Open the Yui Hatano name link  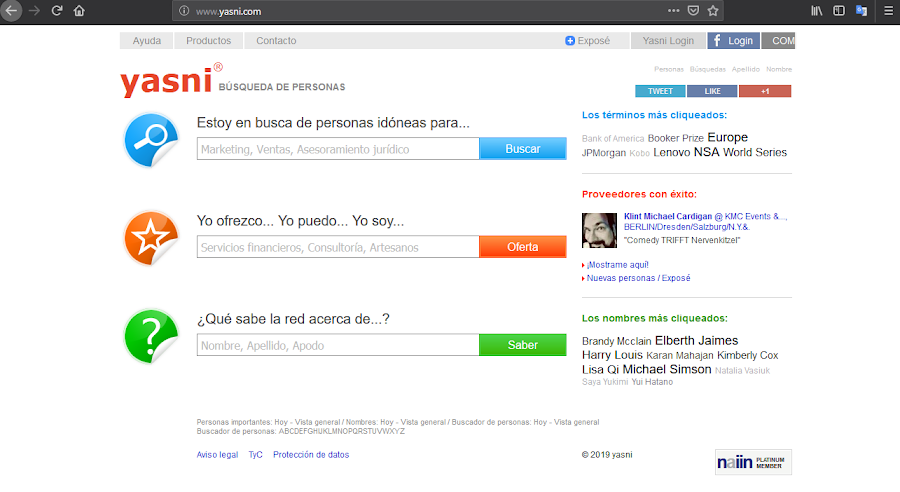(x=652, y=382)
